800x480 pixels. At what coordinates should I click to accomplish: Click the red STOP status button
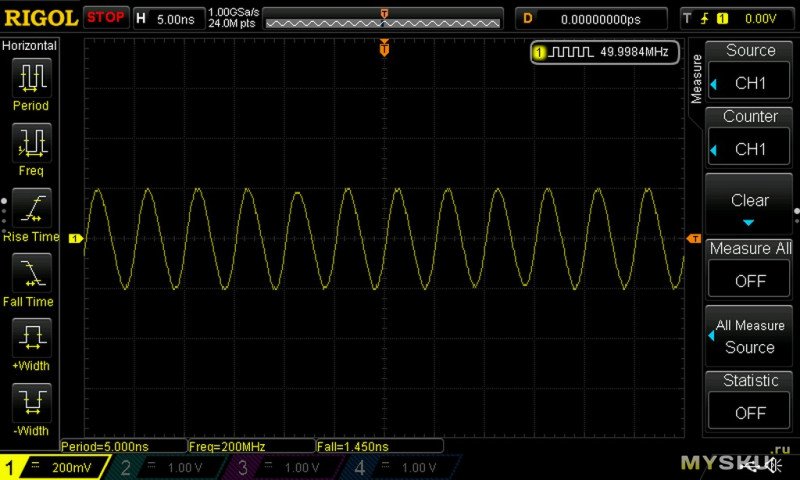(x=106, y=17)
